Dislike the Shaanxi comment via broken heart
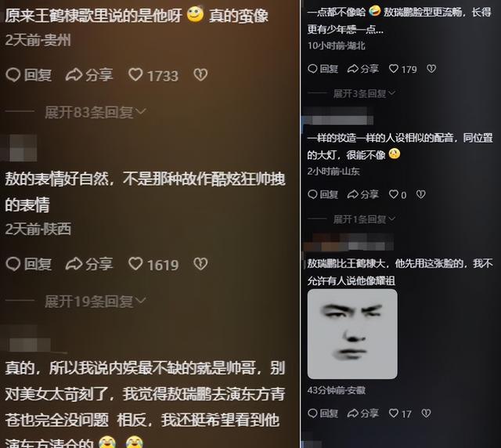This screenshot has height=448, width=501. click(200, 264)
